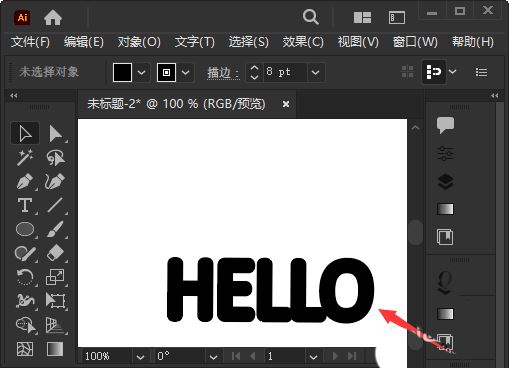The image size is (509, 368).
Task: Open the 效果(C) menu
Action: 303,42
